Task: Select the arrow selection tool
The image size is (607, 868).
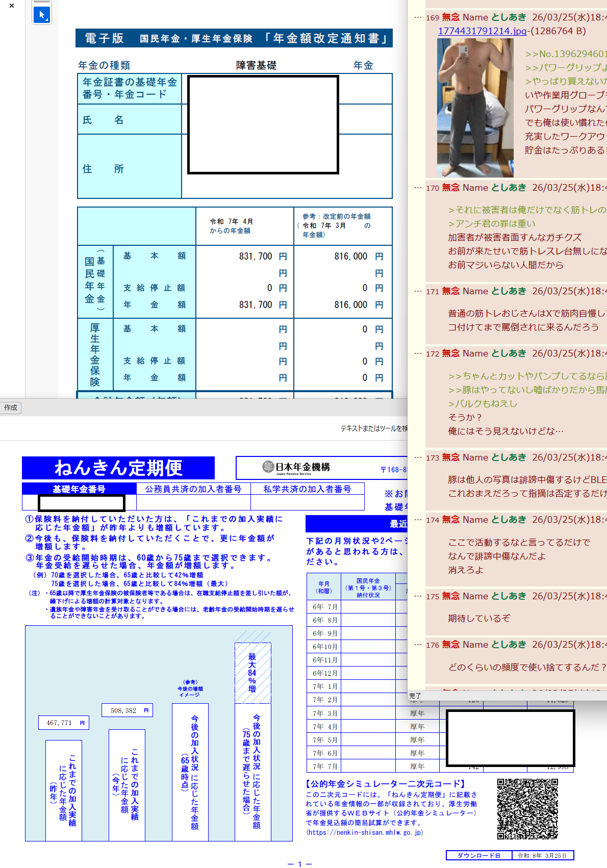Action: click(x=41, y=15)
